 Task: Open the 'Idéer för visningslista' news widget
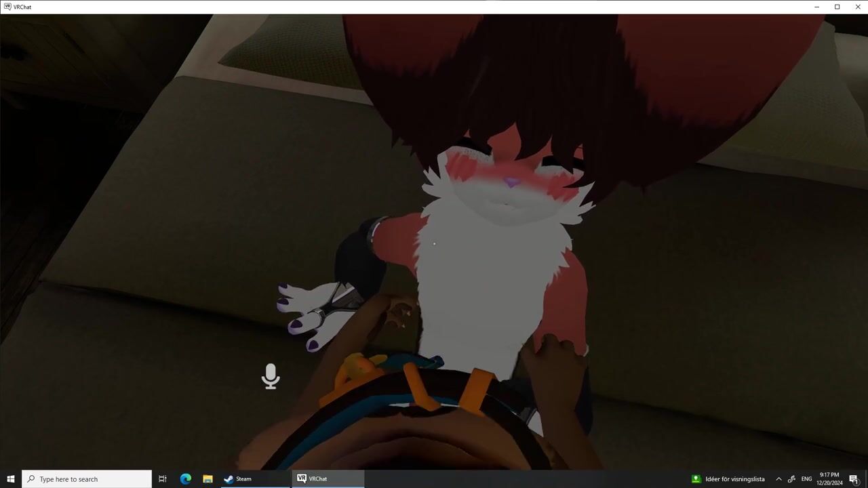(728, 479)
